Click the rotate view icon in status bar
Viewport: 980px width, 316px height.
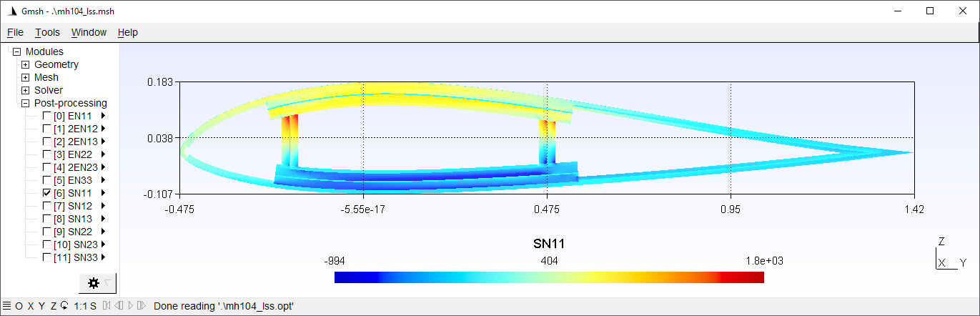[64, 306]
